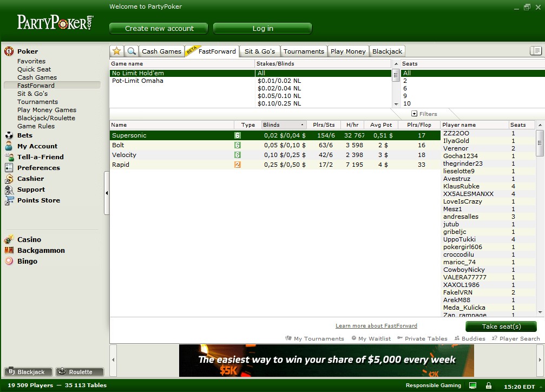Switch to the Sit & Go's tab

tap(260, 51)
